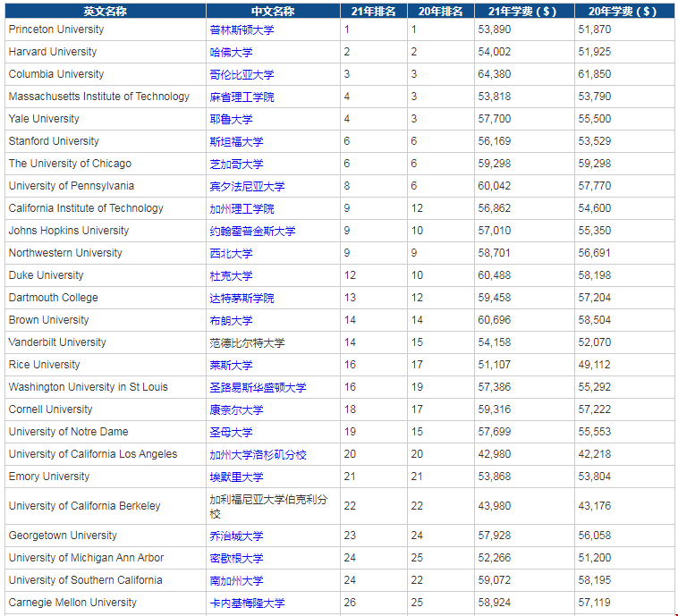Click the 20年排名 column header
Viewport: 678px width, 616px height.
[441, 11]
